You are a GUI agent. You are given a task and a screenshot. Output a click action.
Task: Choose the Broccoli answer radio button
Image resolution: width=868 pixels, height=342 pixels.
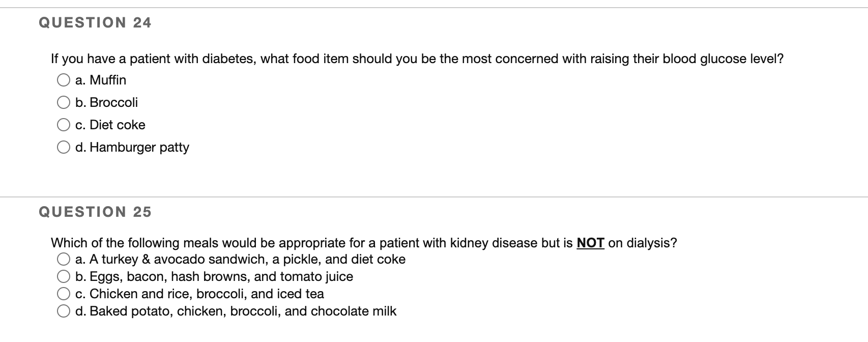click(x=63, y=103)
